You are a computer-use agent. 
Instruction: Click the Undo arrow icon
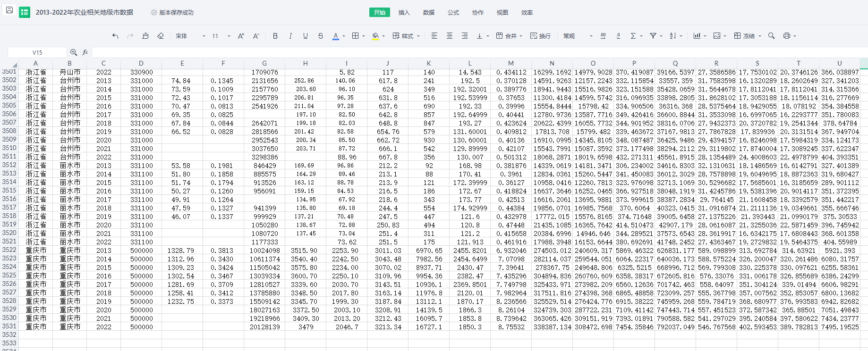(x=115, y=36)
